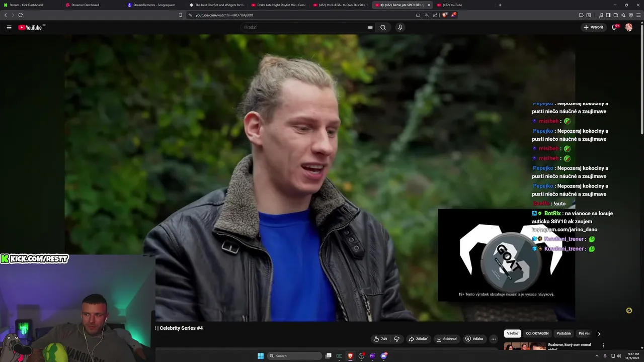Switch to StreamElements Songrequest tab
644x362 pixels.
[154, 5]
